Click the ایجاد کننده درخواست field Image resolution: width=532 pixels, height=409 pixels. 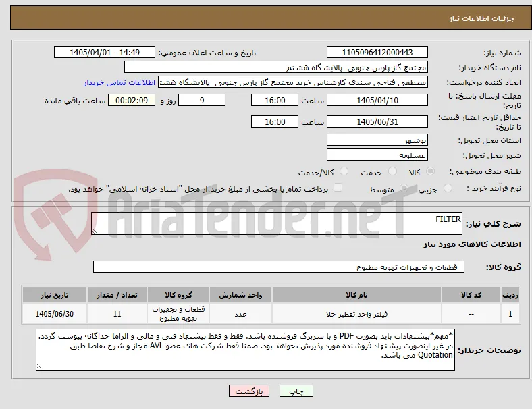(293, 82)
